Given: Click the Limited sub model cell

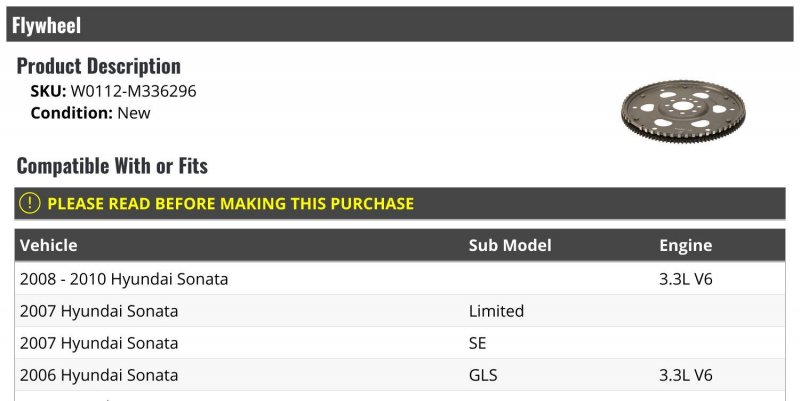Looking at the screenshot, I should [x=496, y=311].
